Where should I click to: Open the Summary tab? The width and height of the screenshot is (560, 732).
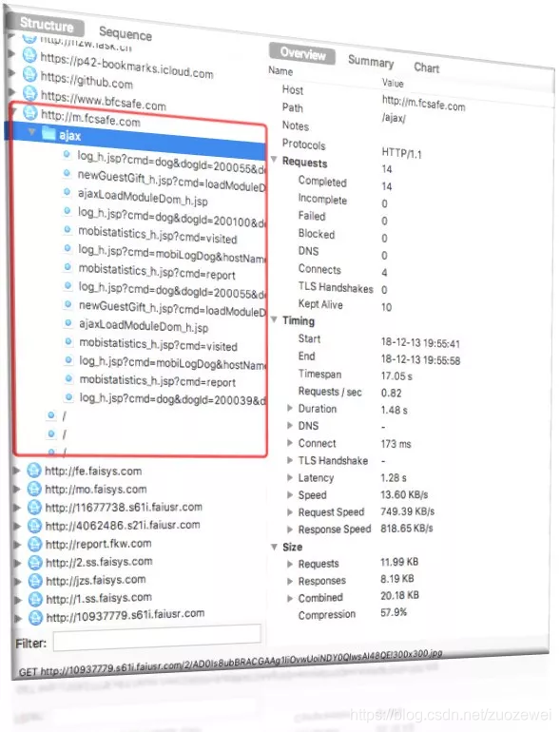(x=371, y=61)
